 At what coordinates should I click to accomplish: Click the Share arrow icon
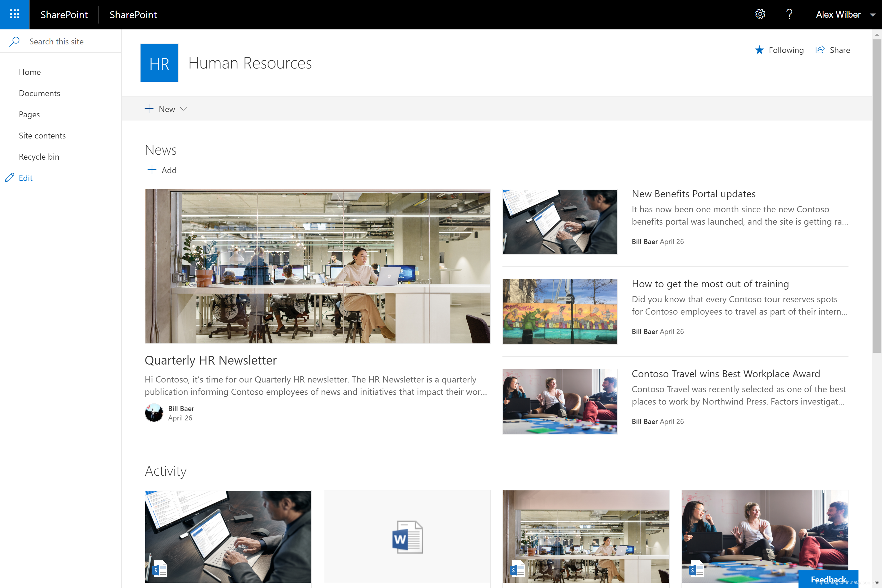(820, 50)
